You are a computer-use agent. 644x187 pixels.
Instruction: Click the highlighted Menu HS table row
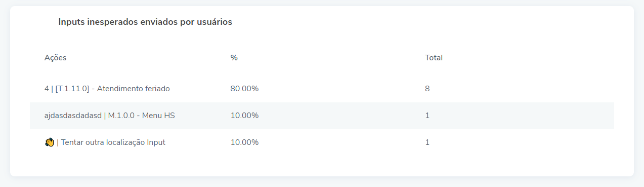pyautogui.click(x=322, y=116)
